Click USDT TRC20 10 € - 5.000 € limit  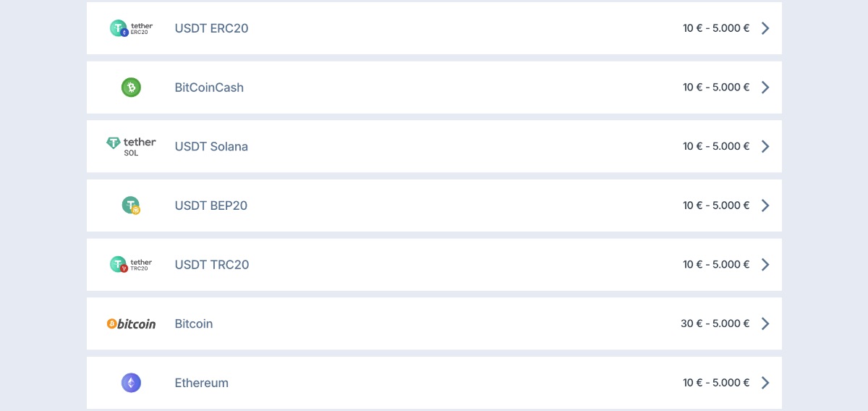716,265
